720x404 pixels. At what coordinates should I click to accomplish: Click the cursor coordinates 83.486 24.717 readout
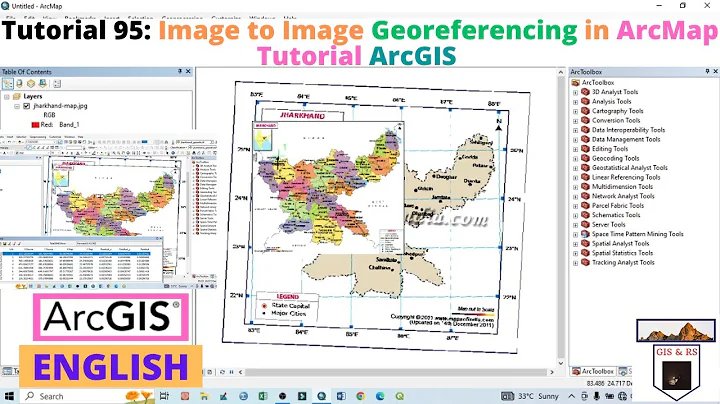click(606, 383)
